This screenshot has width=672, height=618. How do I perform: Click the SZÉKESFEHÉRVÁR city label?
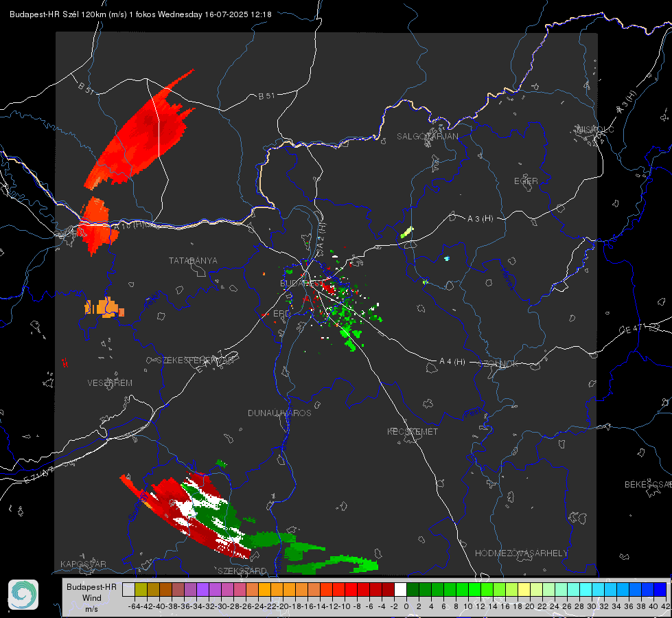[195, 360]
